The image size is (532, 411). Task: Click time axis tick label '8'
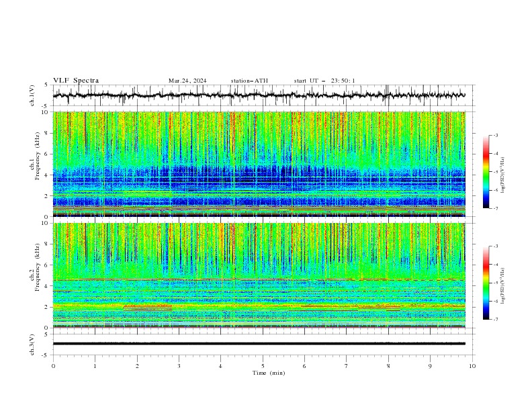point(388,366)
